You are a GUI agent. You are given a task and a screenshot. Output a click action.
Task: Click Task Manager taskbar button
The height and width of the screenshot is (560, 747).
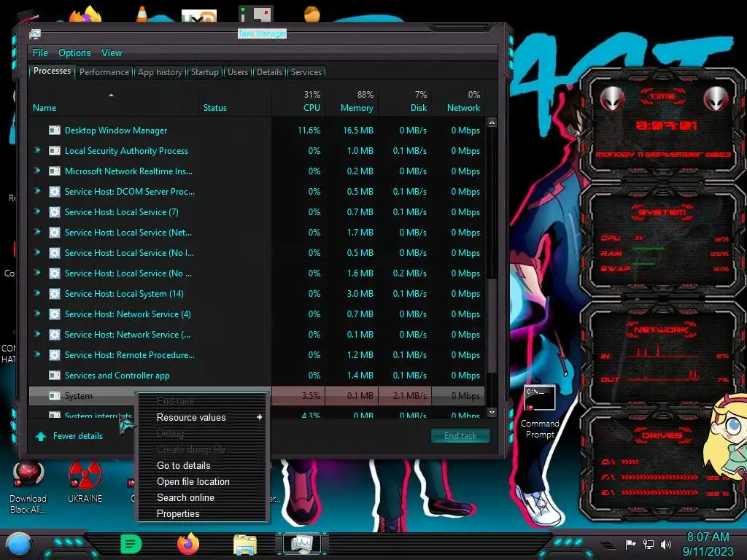302,544
